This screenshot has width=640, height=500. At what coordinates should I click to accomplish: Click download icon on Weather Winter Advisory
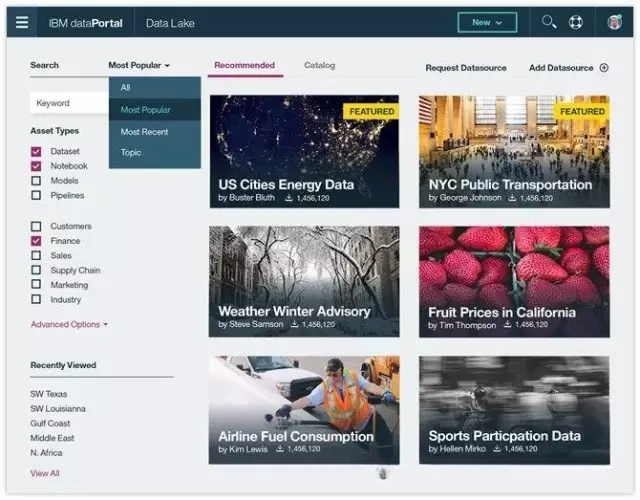pos(294,324)
